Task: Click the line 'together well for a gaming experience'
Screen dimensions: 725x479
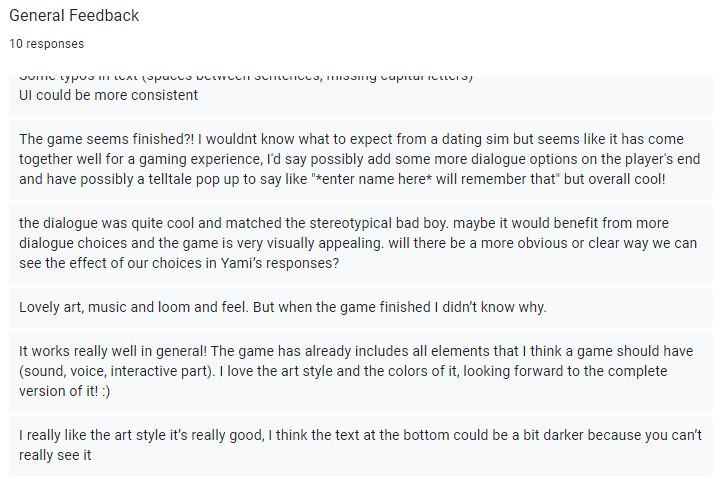Action: (141, 159)
